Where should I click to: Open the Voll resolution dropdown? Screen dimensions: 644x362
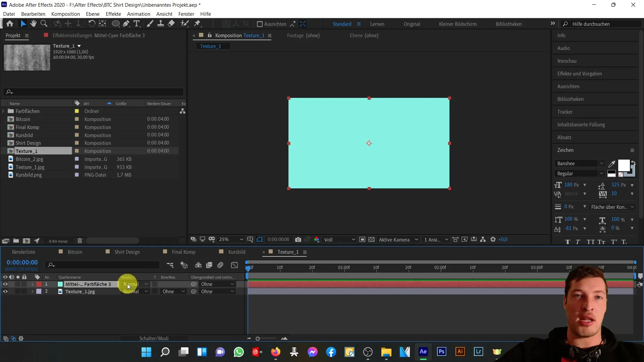[x=339, y=239]
